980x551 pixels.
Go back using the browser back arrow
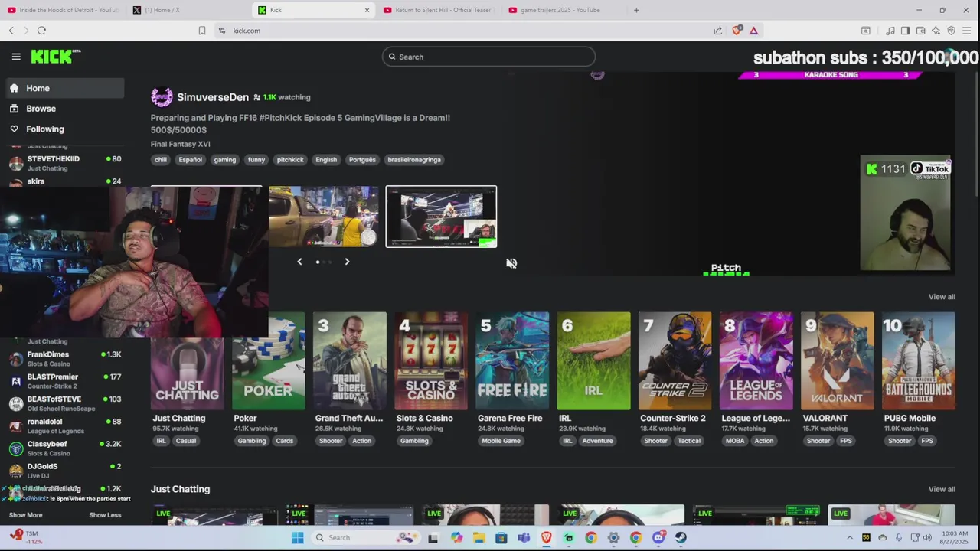(x=11, y=31)
